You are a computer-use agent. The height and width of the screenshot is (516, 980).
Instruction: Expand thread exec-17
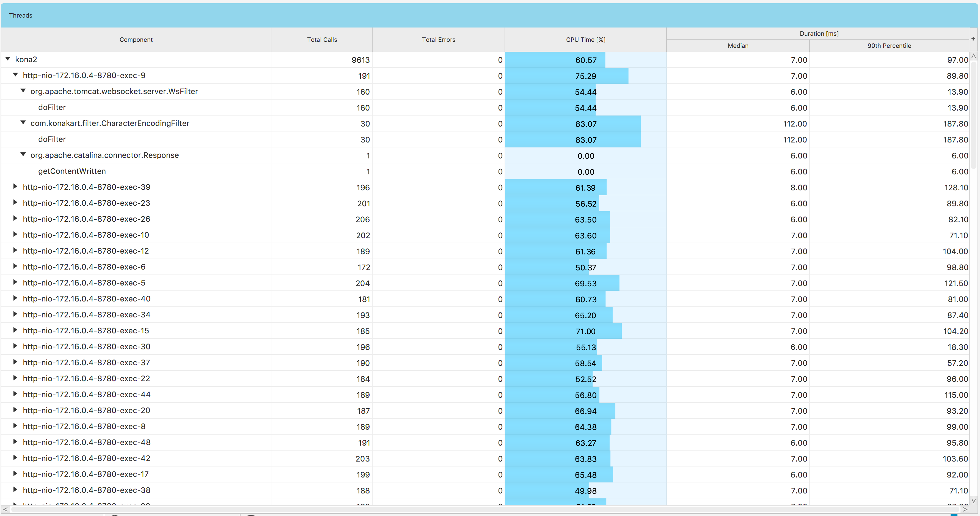tap(15, 474)
